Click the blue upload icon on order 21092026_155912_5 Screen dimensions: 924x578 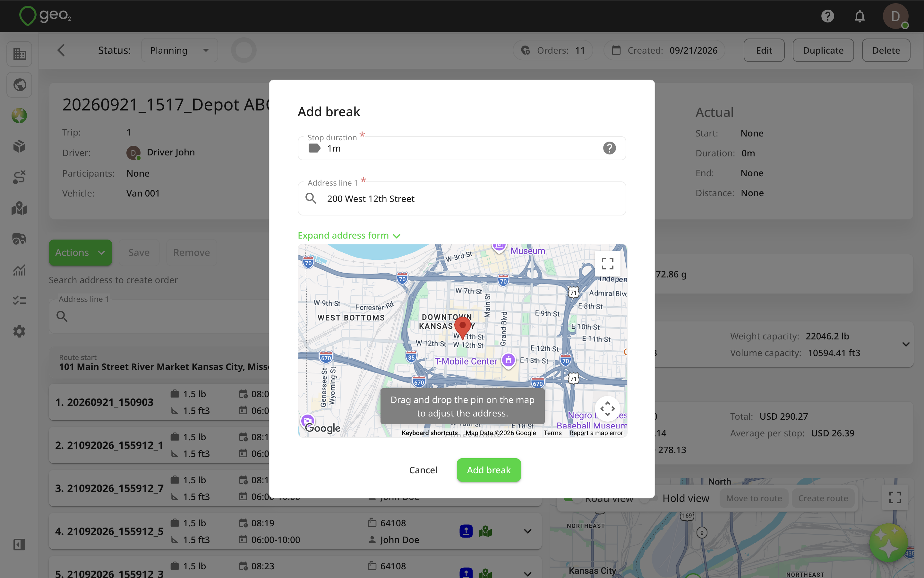pyautogui.click(x=466, y=531)
